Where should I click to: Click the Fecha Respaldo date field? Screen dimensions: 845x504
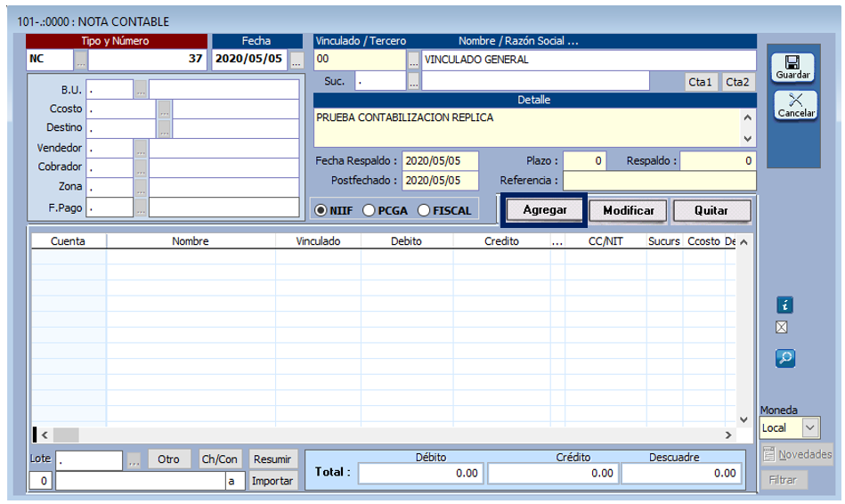pyautogui.click(x=440, y=160)
